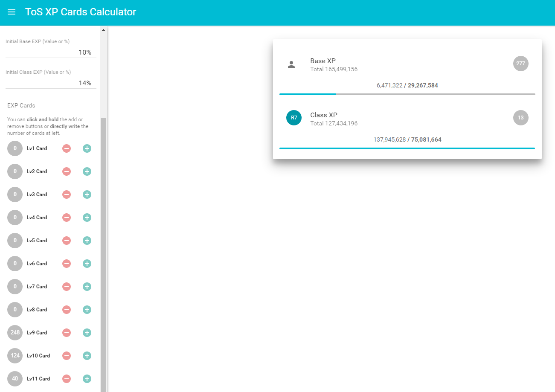Click the sidebar scrollbar up arrow
This screenshot has width=555, height=392.
[103, 30]
